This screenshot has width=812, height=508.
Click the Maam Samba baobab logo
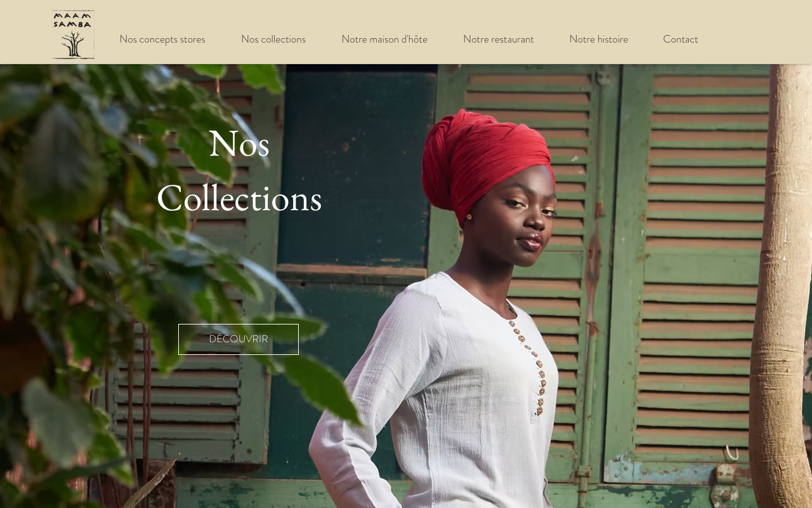tap(74, 35)
